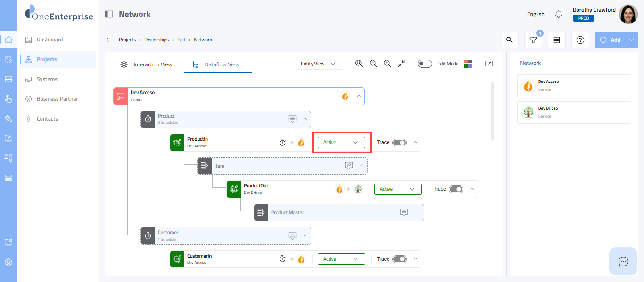Click the zoom out magnifier icon

(x=373, y=64)
